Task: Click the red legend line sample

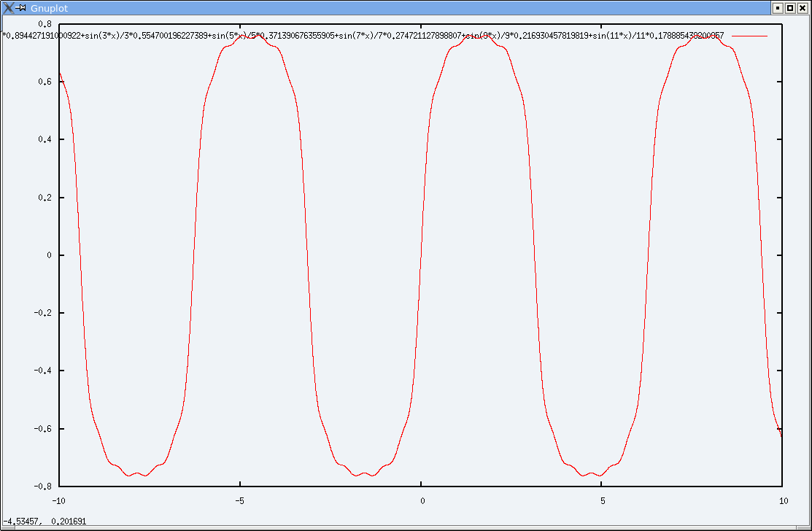Action: tap(749, 36)
